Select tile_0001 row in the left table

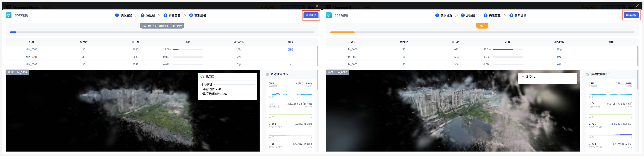click(x=32, y=57)
